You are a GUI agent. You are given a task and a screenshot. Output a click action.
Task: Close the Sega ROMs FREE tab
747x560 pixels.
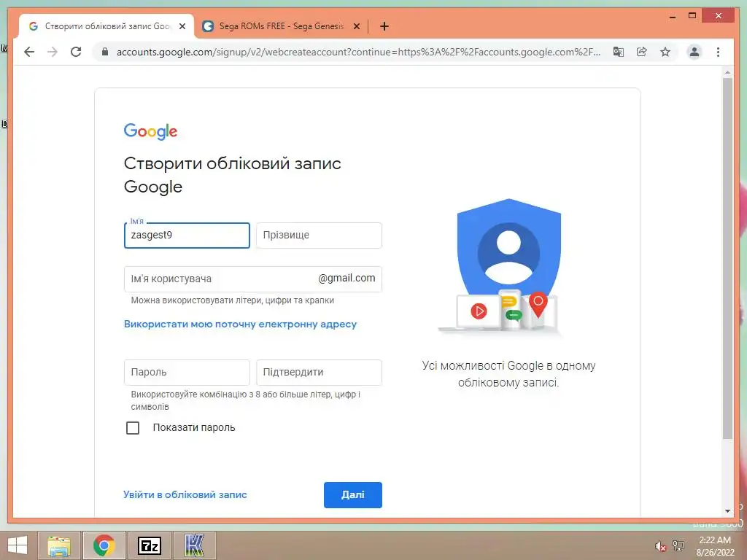click(356, 26)
